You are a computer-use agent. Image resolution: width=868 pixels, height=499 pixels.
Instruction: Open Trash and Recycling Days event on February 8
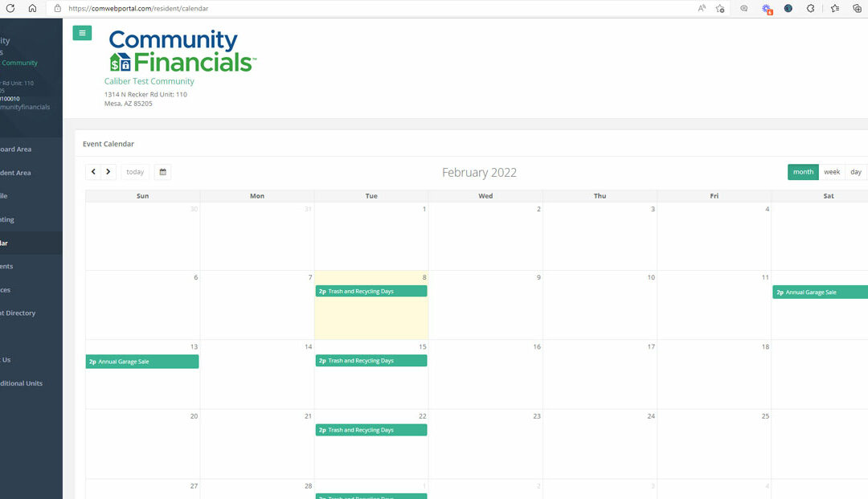pyautogui.click(x=371, y=292)
